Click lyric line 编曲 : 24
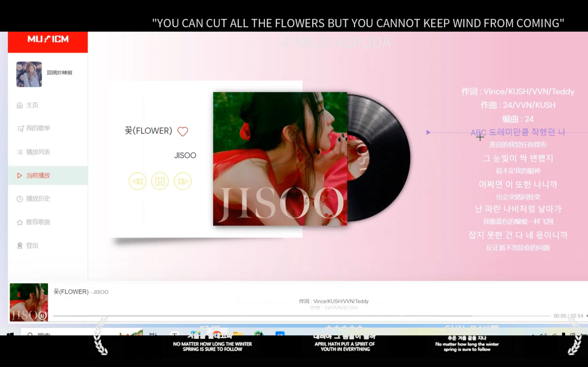This screenshot has width=588, height=367. pyautogui.click(x=518, y=119)
